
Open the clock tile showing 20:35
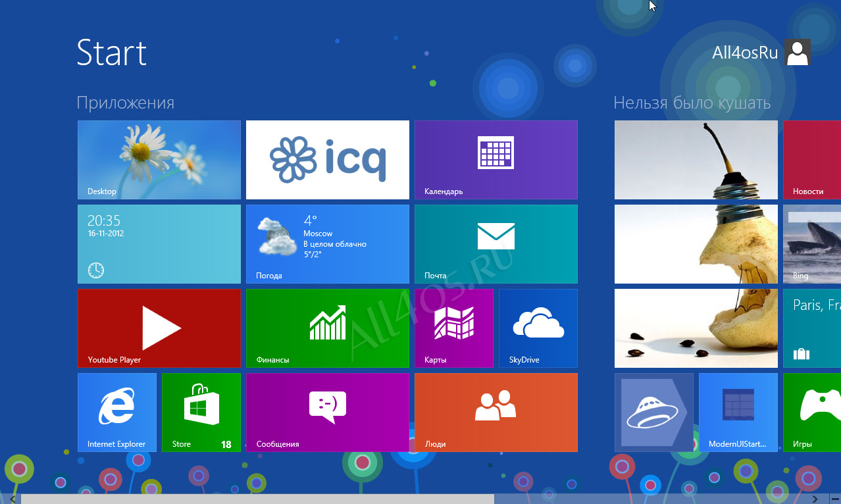pyautogui.click(x=159, y=244)
